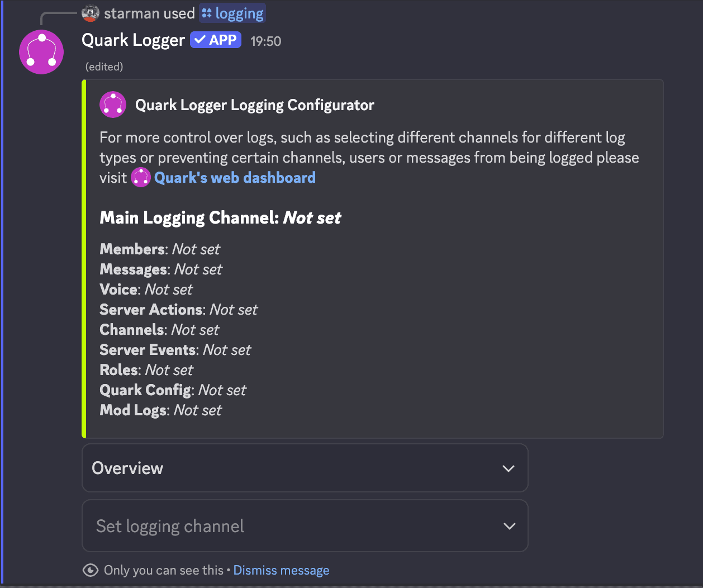Click the chevron on the Overview dropdown
Screen dimensions: 703x588
(509, 468)
